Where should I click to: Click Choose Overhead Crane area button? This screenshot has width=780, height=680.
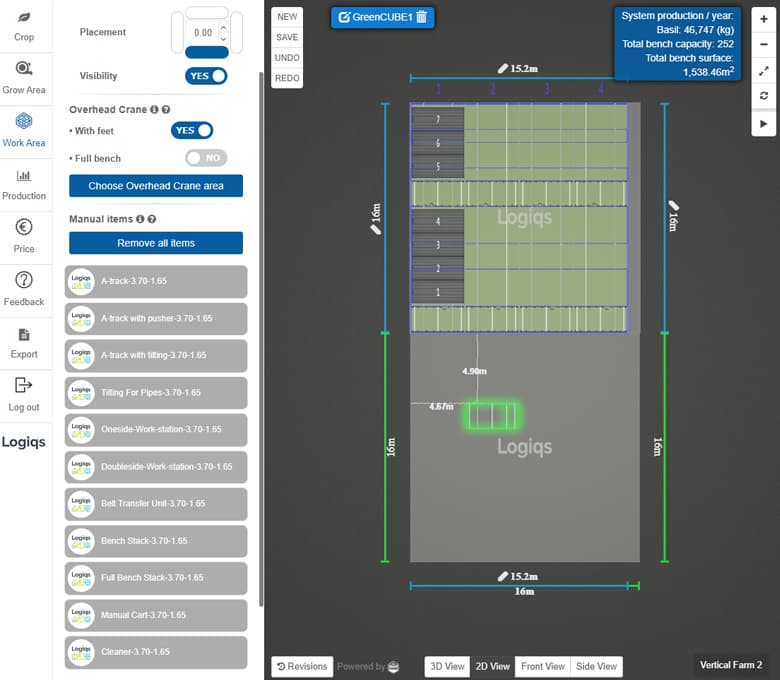point(156,186)
